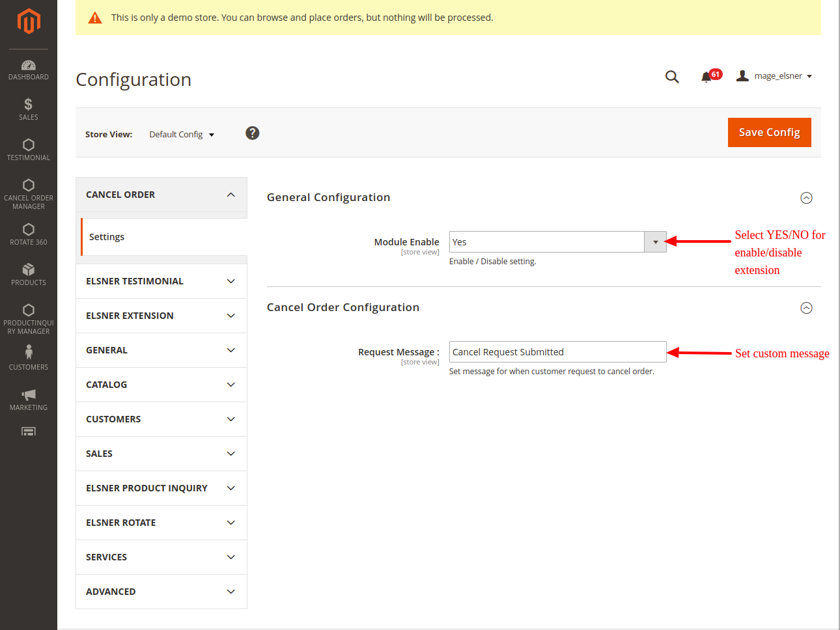Click the Save Config button
This screenshot has height=630, width=840.
click(769, 132)
